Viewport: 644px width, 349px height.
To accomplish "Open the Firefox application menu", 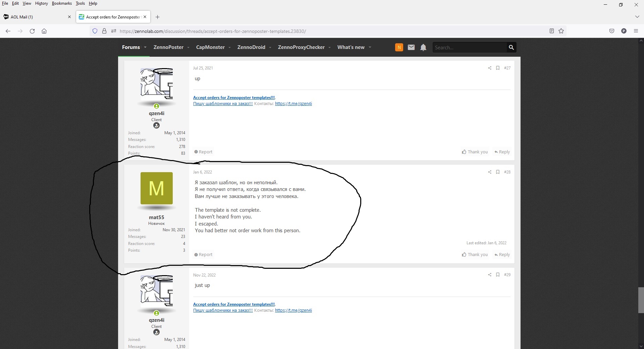I will (636, 31).
